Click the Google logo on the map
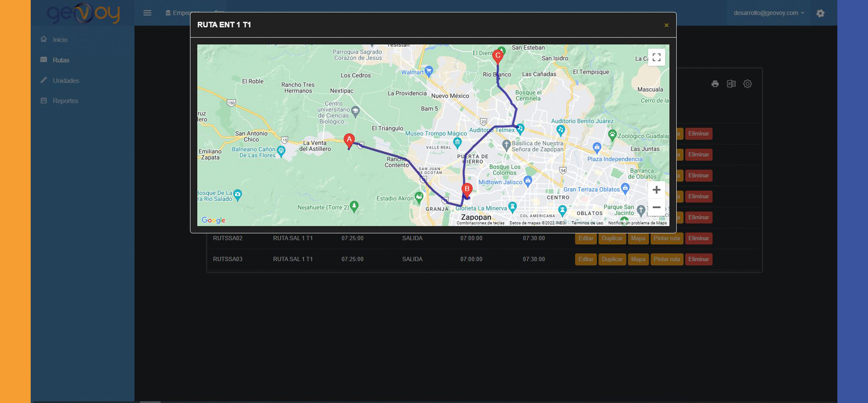 213,220
